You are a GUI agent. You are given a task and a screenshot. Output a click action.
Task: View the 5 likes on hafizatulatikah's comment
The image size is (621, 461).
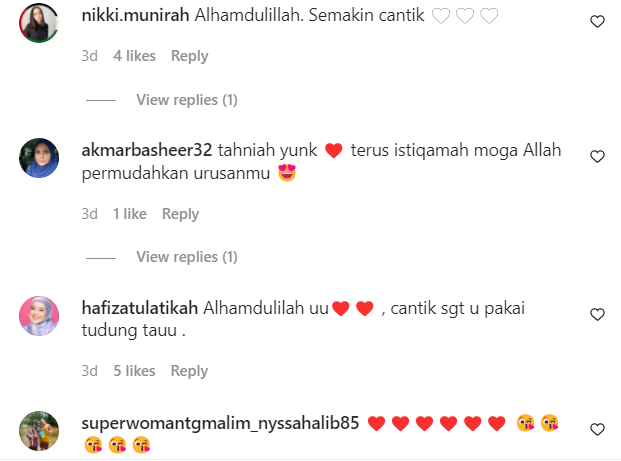click(134, 371)
